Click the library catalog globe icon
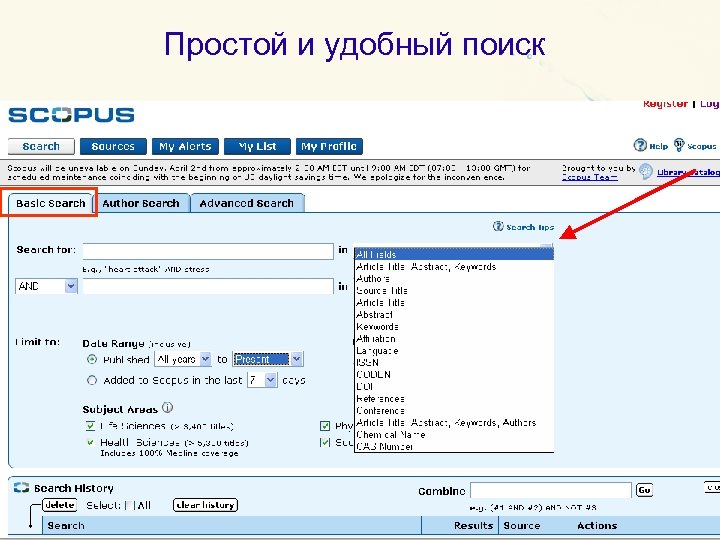The image size is (720, 540). (646, 172)
